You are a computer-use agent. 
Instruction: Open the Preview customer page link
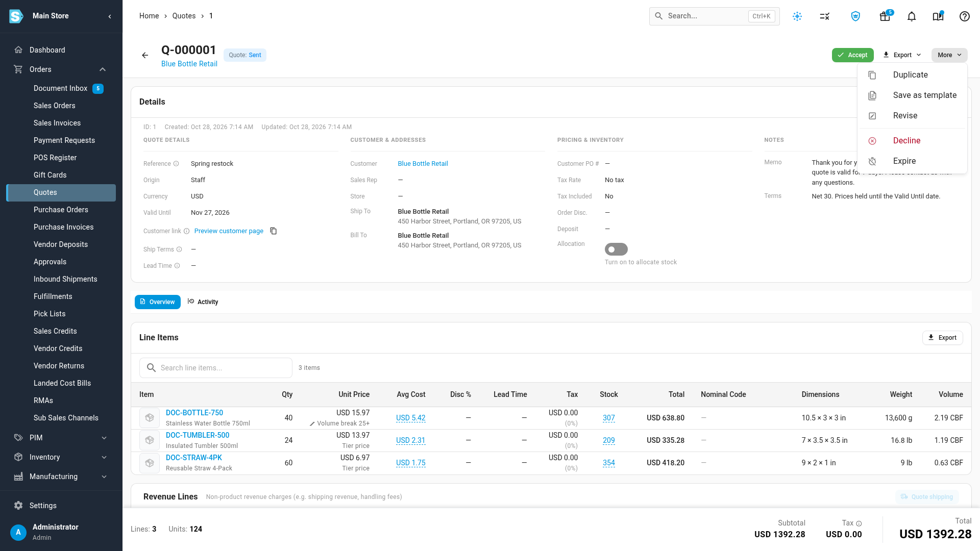click(x=229, y=231)
